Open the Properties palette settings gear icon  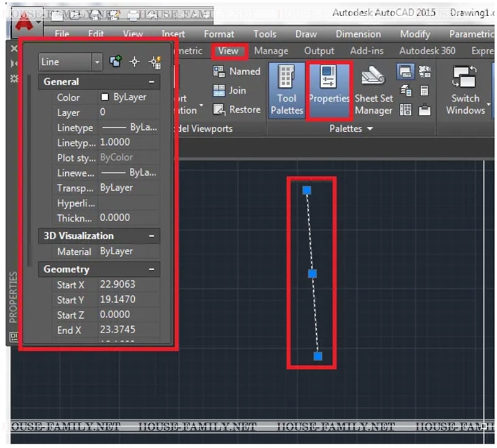(x=14, y=78)
